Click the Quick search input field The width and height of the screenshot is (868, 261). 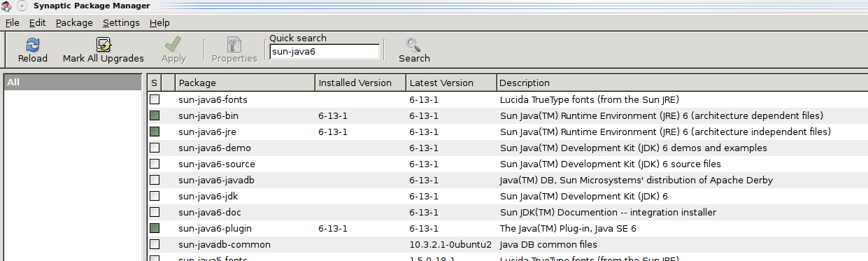325,52
